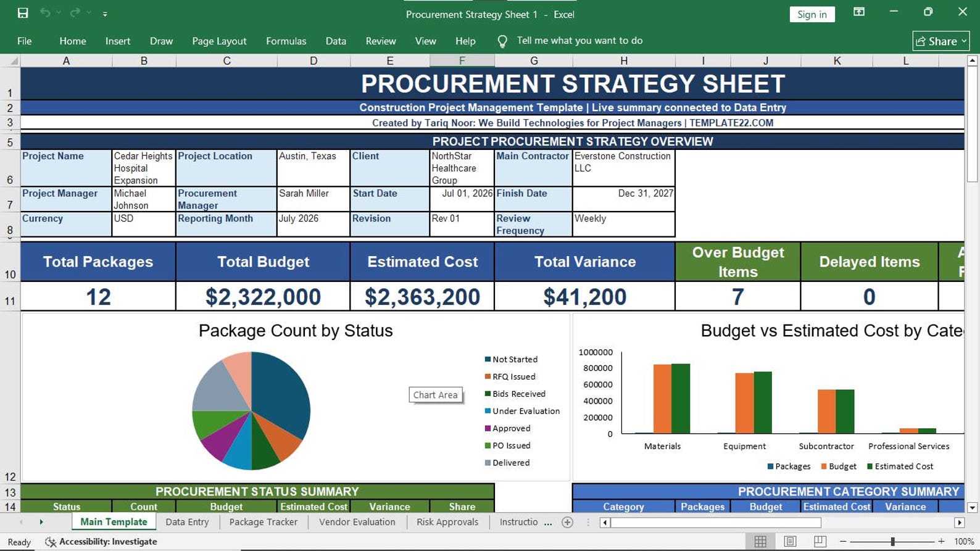Switch to Page Layout view icon
The image size is (980, 551).
pos(790,541)
